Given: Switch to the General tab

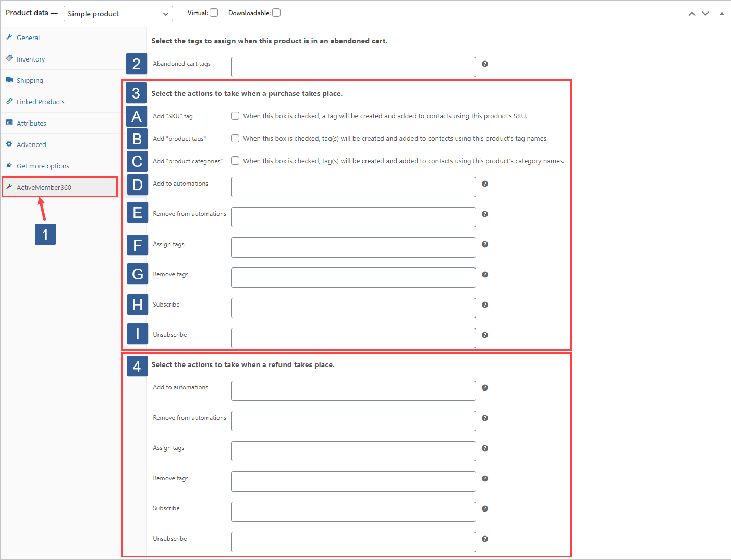Looking at the screenshot, I should tap(28, 38).
